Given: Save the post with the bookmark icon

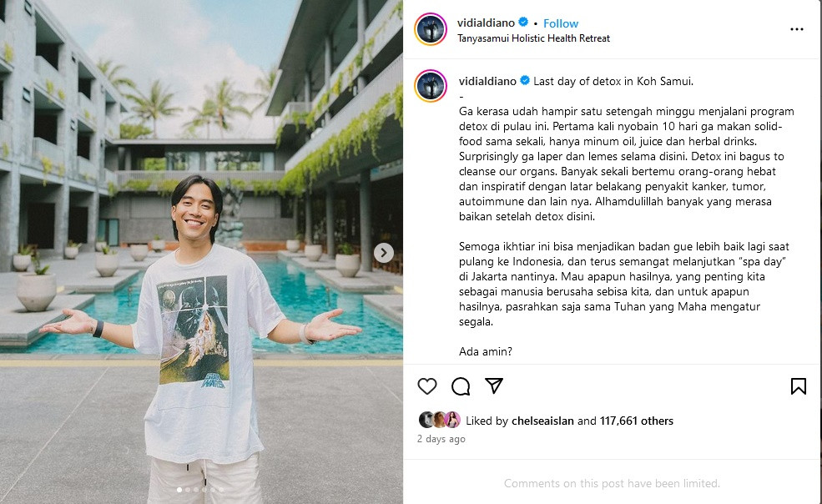Looking at the screenshot, I should coord(799,386).
